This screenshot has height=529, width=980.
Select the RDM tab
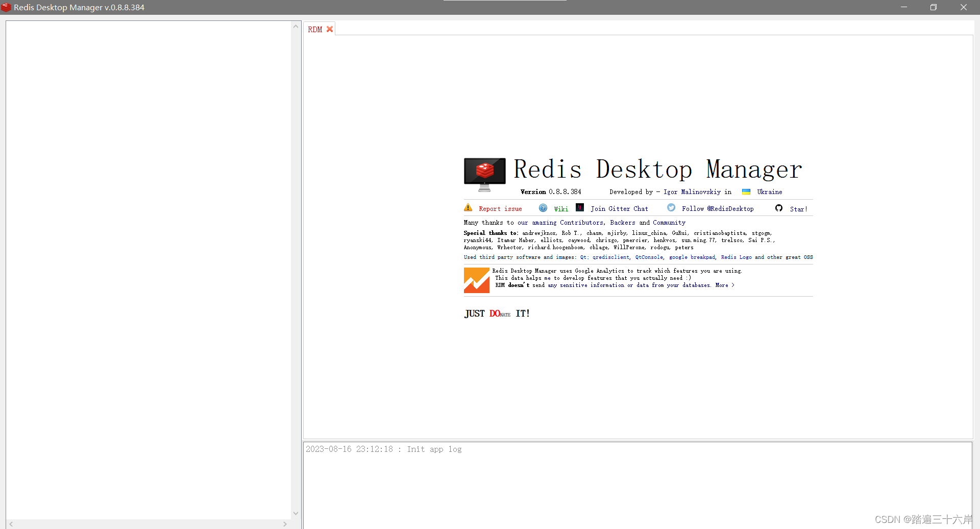[x=315, y=30]
